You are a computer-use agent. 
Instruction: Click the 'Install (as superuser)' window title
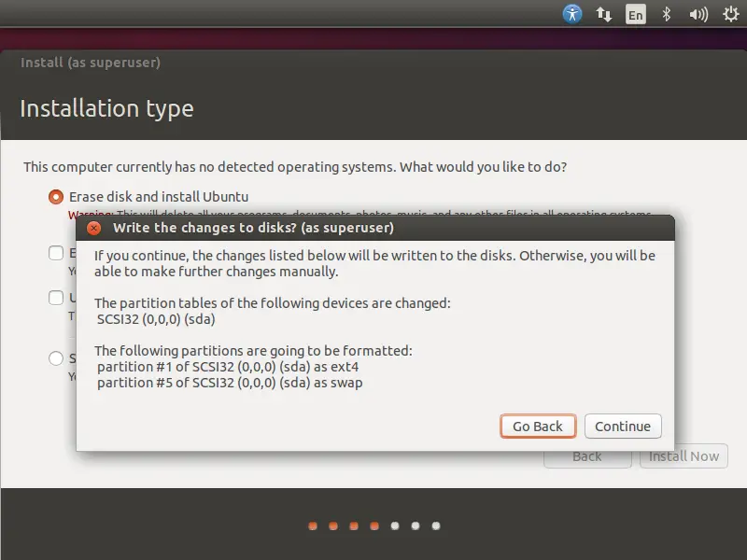tap(91, 63)
